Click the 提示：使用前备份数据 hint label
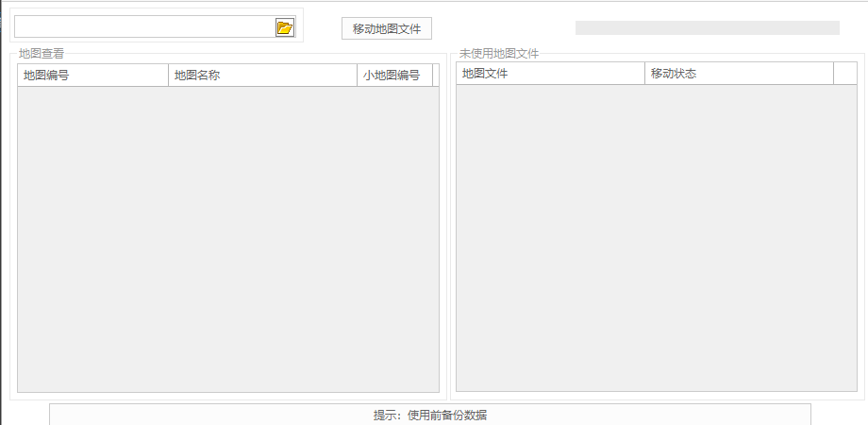The image size is (868, 425). point(430,415)
